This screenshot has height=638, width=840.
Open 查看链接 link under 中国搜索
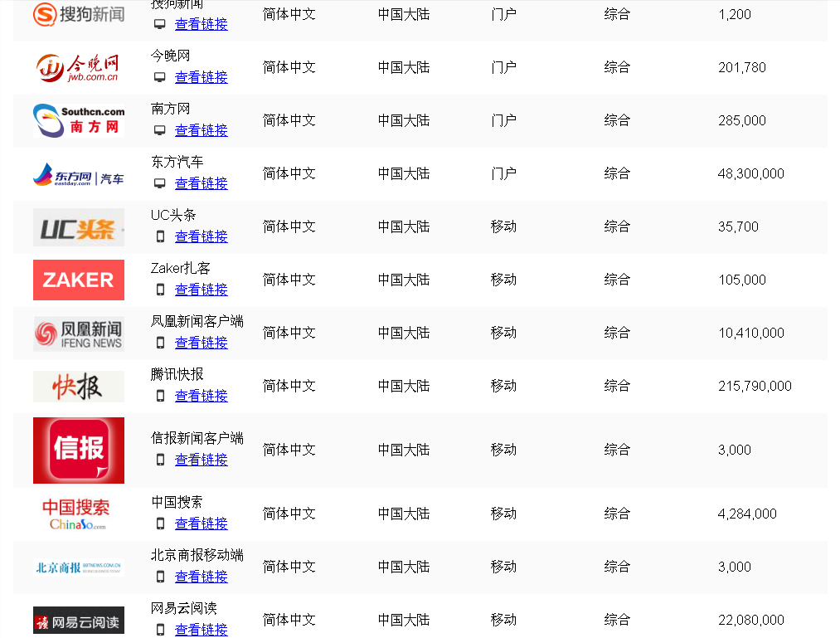click(202, 524)
